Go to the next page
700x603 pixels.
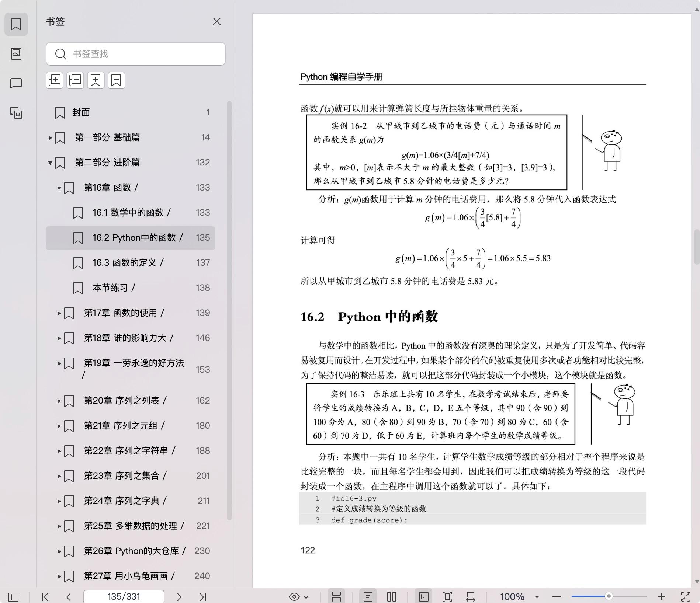pyautogui.click(x=179, y=597)
